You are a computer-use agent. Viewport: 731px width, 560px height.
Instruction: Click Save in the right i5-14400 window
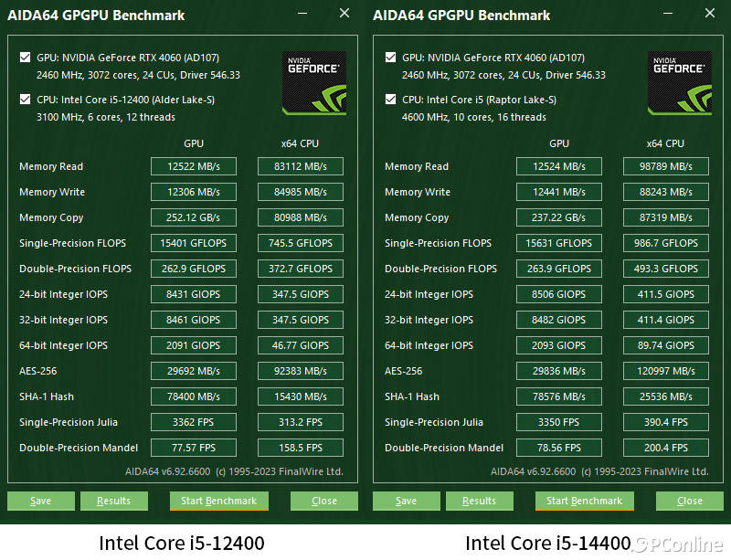point(406,501)
